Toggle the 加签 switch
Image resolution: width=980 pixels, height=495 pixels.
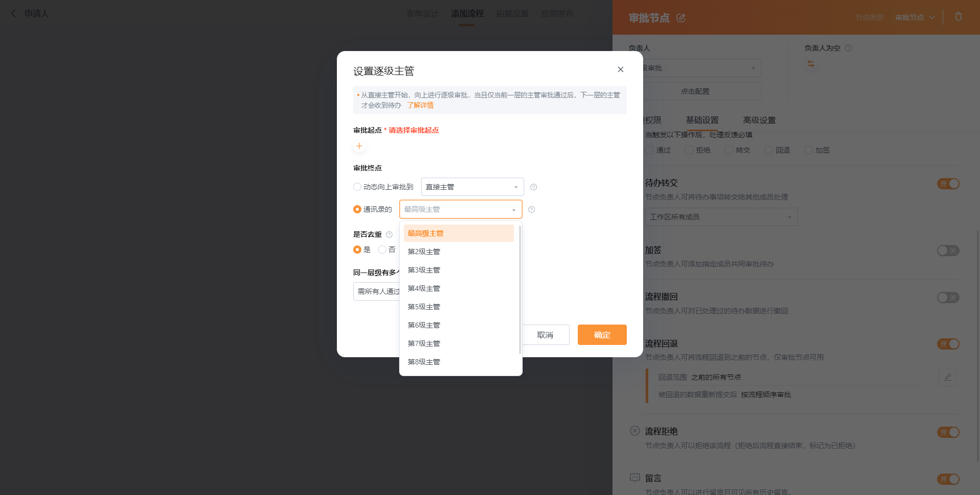pos(948,251)
